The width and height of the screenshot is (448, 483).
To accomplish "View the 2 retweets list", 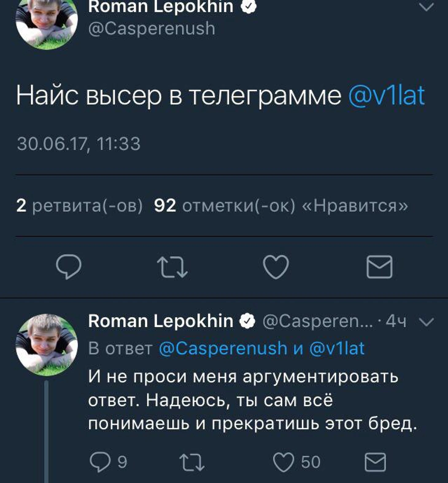I will tap(79, 206).
